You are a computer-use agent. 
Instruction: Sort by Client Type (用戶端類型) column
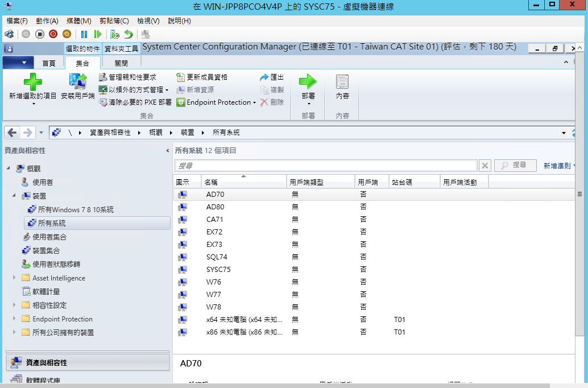tap(321, 182)
